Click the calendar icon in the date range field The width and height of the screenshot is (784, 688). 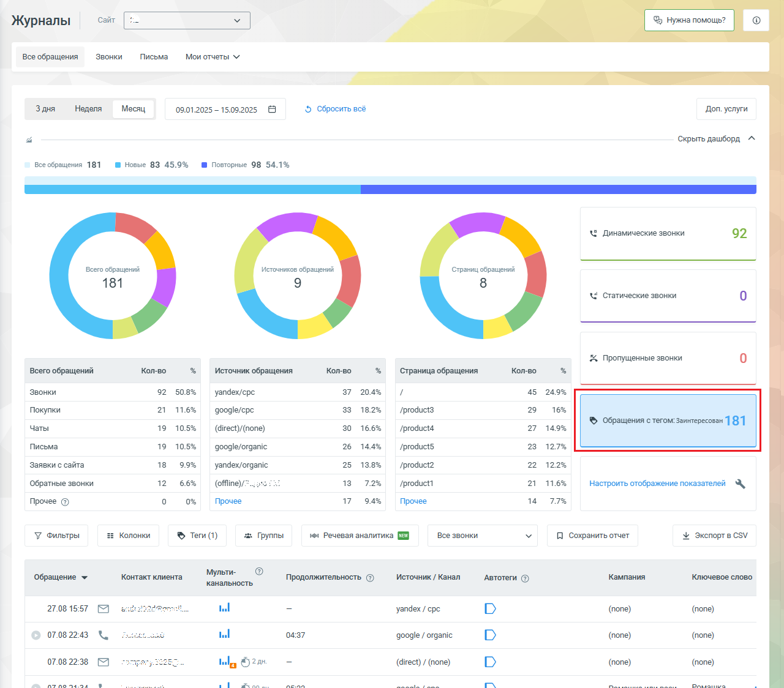[273, 109]
